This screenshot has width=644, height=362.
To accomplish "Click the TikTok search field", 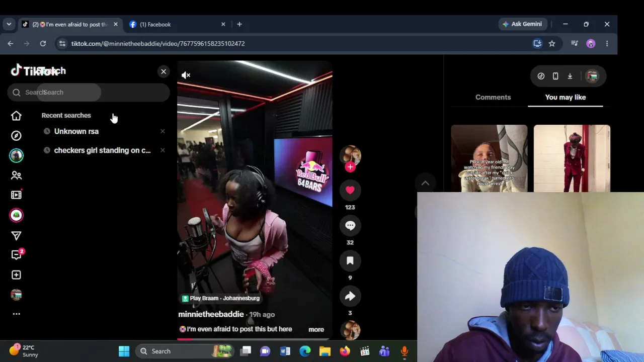I will [89, 93].
